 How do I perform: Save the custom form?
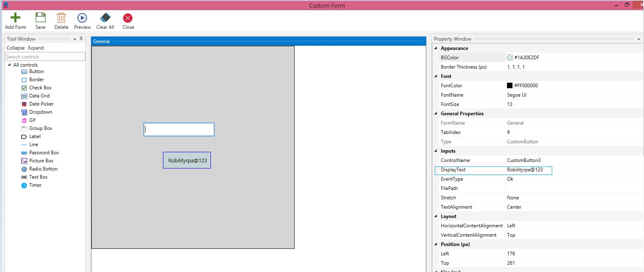pyautogui.click(x=40, y=18)
